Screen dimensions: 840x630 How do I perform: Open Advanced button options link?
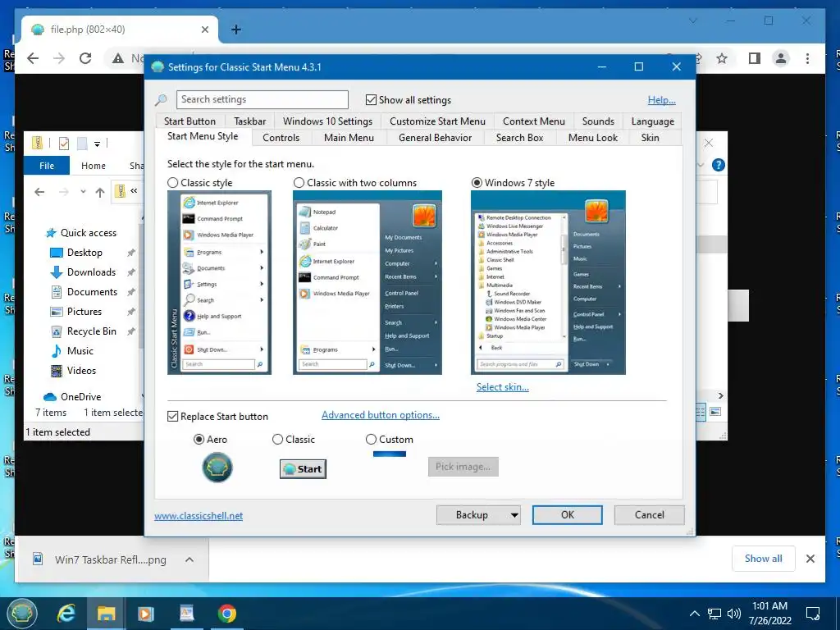(x=381, y=414)
